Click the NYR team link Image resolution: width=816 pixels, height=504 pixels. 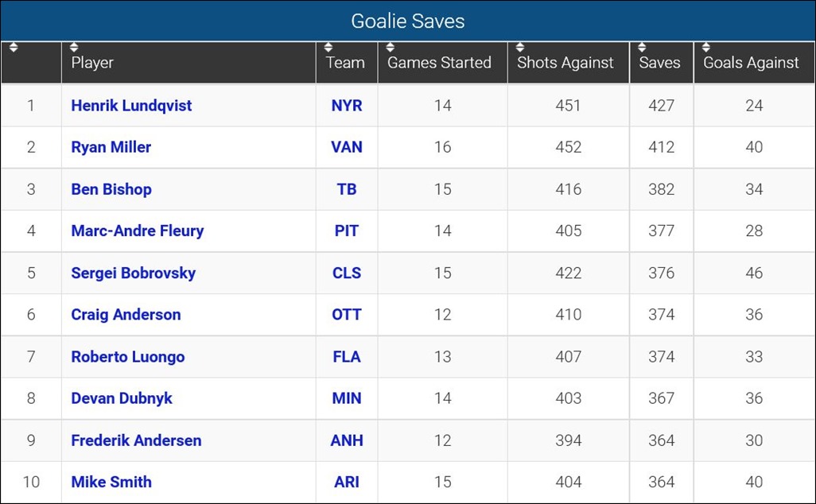pos(346,105)
